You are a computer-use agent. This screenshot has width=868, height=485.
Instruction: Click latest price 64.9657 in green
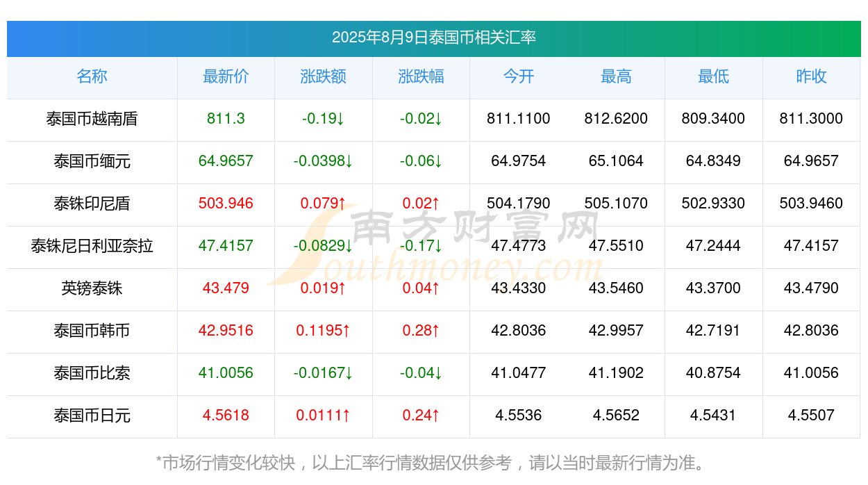226,161
